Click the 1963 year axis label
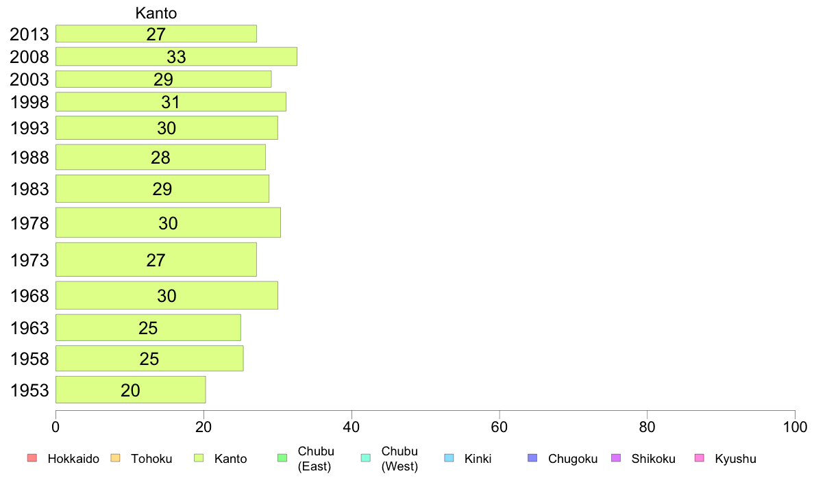814x504 pixels. (29, 328)
